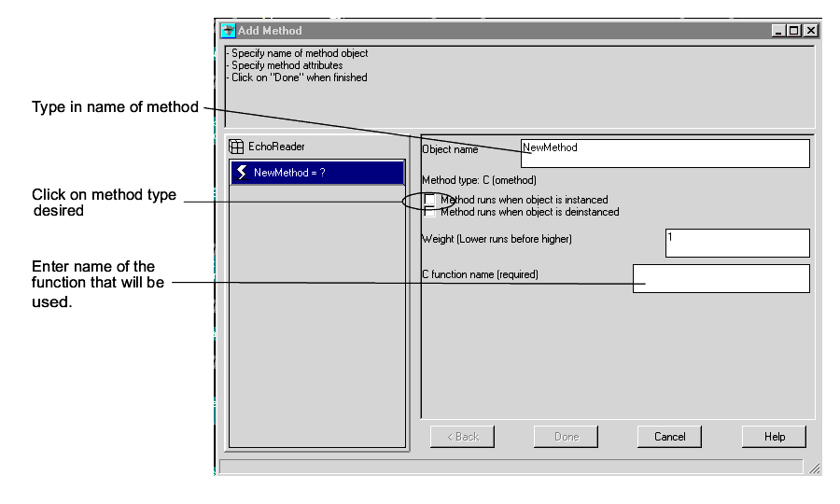Click the Add Method window title icon
Viewport: 840px width, 504px height.
coord(227,31)
